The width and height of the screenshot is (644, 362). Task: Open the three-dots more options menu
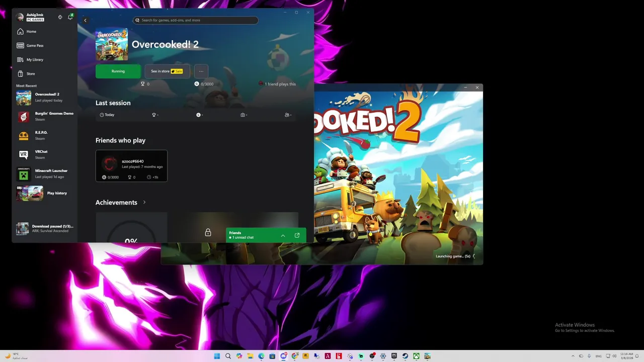(x=201, y=71)
